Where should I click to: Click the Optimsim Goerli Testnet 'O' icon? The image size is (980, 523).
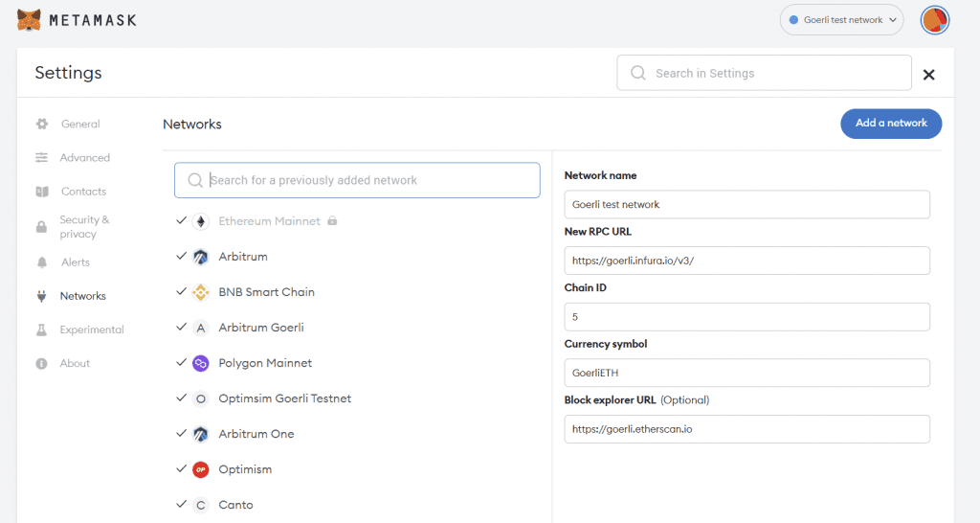point(201,398)
